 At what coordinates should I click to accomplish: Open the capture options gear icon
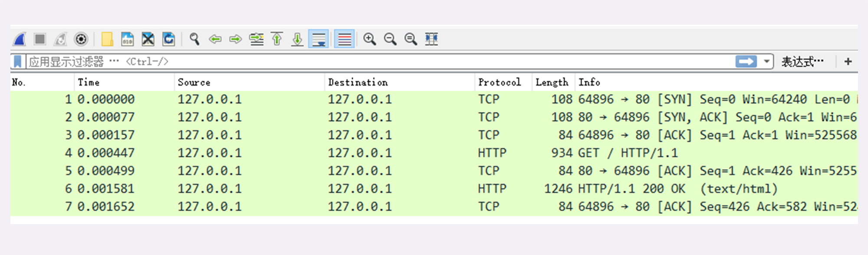81,39
